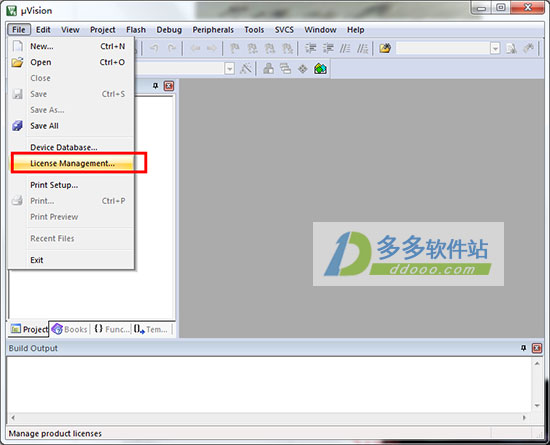Pin the Build Output panel
The image size is (550, 445).
coord(523,348)
